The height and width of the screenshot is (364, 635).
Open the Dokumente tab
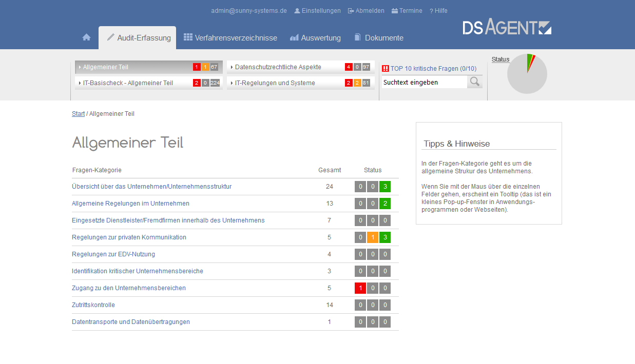379,38
